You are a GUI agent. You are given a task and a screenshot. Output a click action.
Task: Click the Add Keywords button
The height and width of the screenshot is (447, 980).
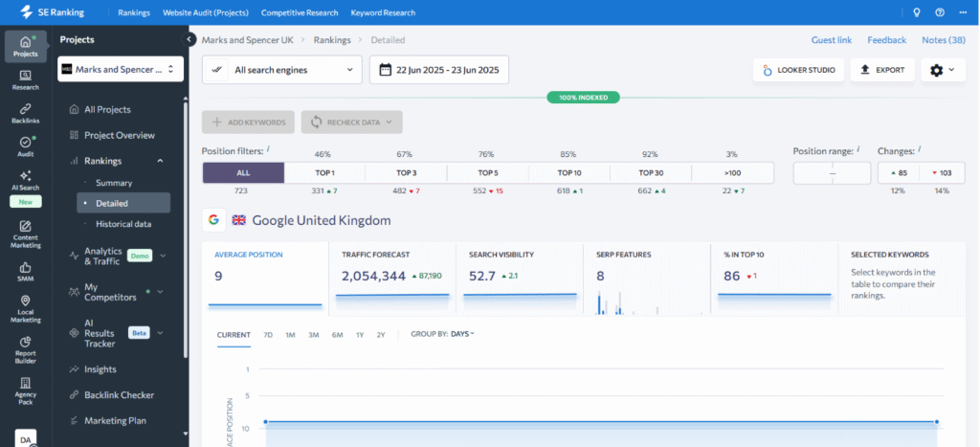249,122
